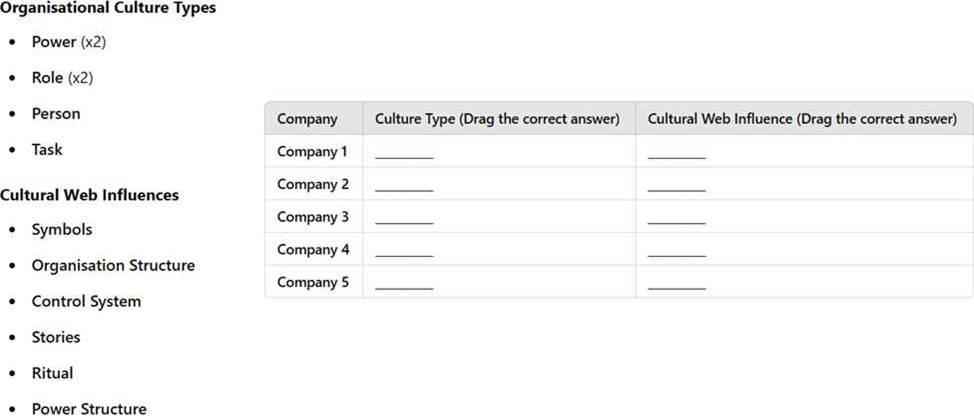Viewport: 974px width, 416px height.
Task: Select the Control System influence item
Action: point(86,302)
